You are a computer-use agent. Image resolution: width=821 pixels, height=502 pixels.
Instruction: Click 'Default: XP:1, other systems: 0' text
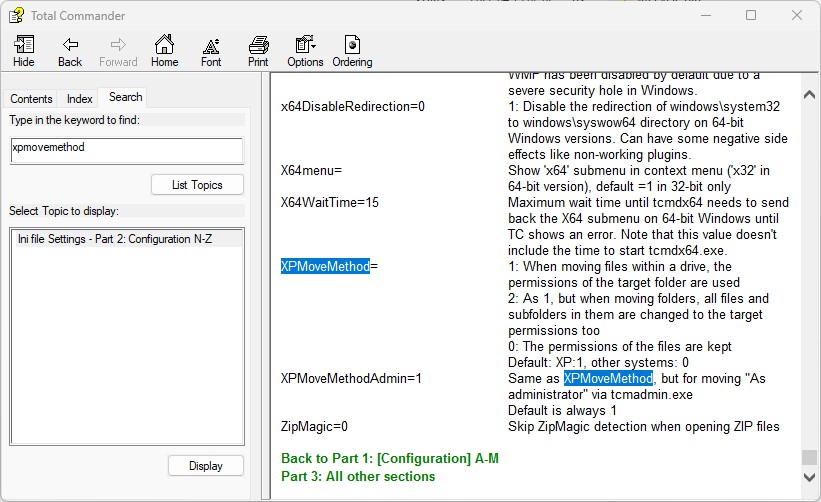[598, 362]
